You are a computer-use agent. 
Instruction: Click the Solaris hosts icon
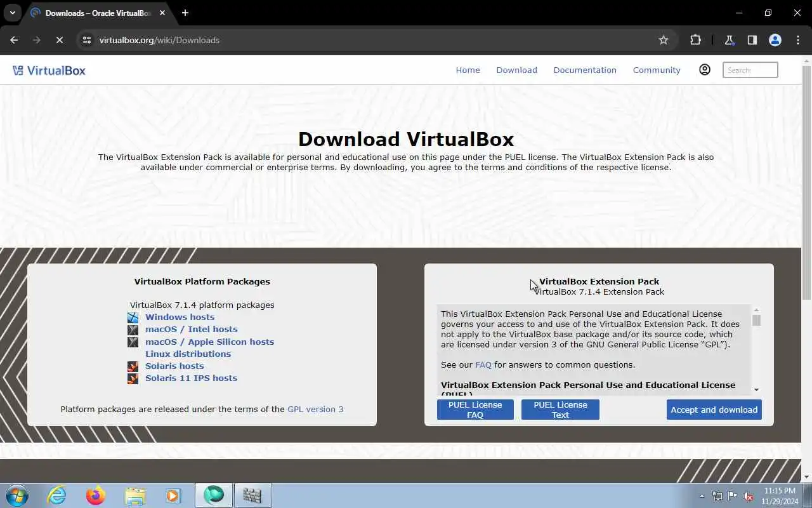(133, 366)
